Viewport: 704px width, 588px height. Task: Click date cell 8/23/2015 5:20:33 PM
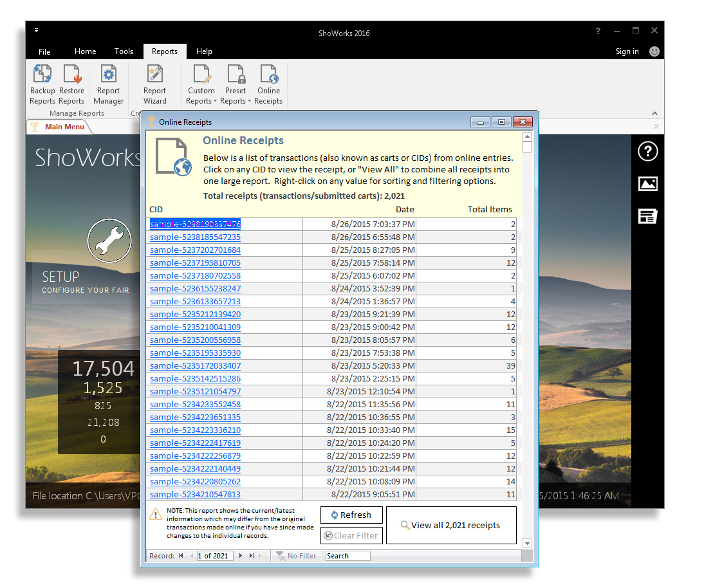[x=359, y=366]
